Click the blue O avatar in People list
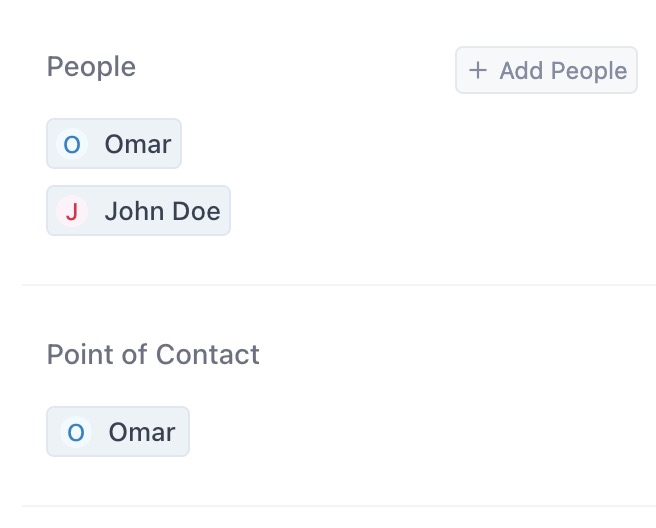Image resolution: width=656 pixels, height=528 pixels. click(72, 145)
